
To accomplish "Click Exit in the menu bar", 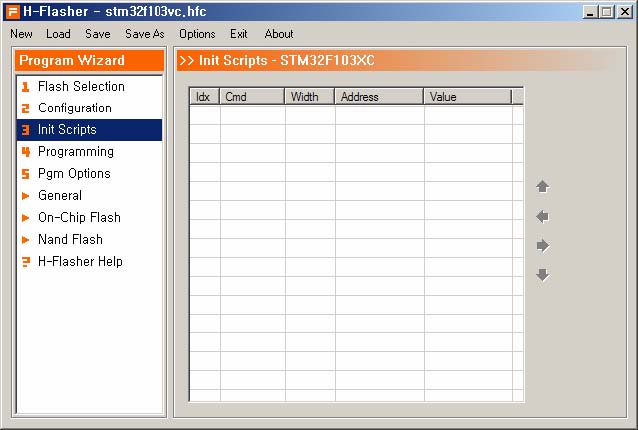I will (238, 34).
